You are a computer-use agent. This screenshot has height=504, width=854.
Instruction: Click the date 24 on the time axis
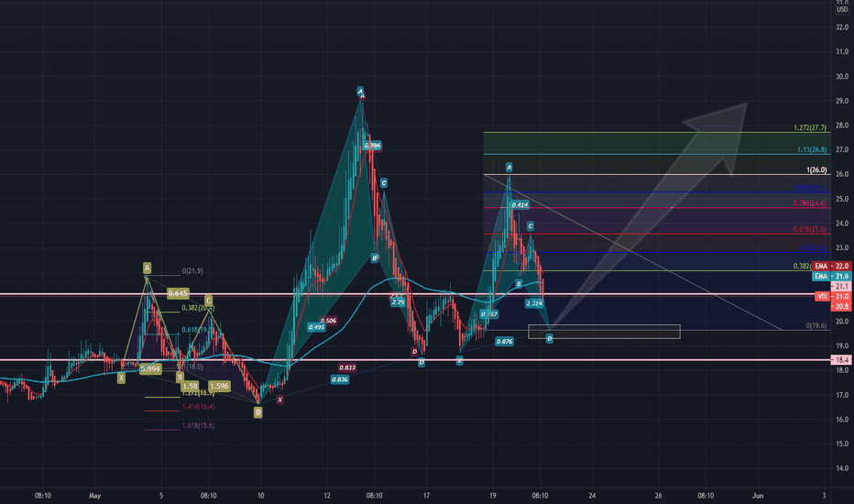coord(592,496)
